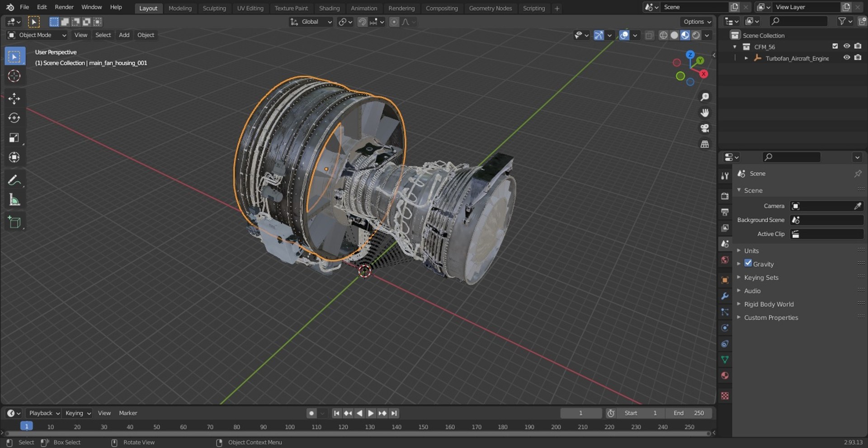
Task: Toggle snapping magnet icon
Action: click(362, 22)
